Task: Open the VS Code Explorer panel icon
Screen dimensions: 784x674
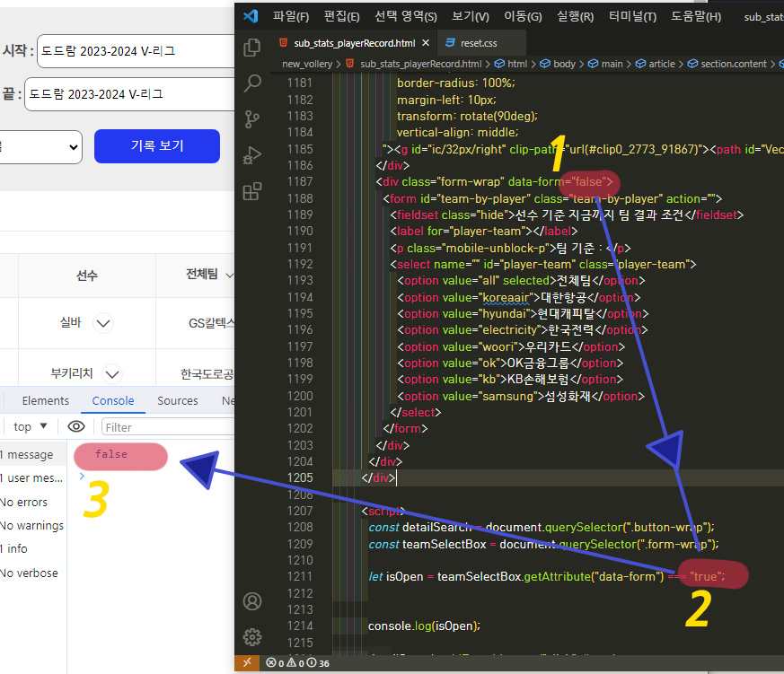Action: click(252, 48)
